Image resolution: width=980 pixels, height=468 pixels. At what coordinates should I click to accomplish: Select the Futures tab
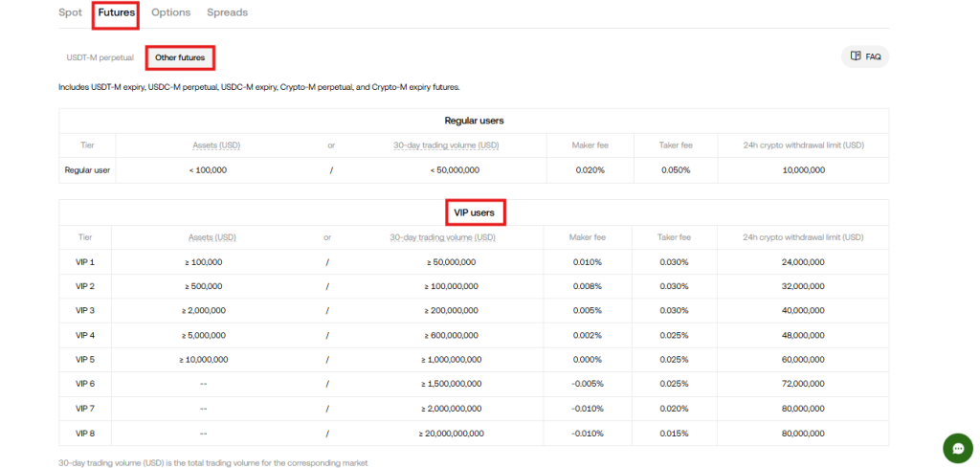click(116, 12)
